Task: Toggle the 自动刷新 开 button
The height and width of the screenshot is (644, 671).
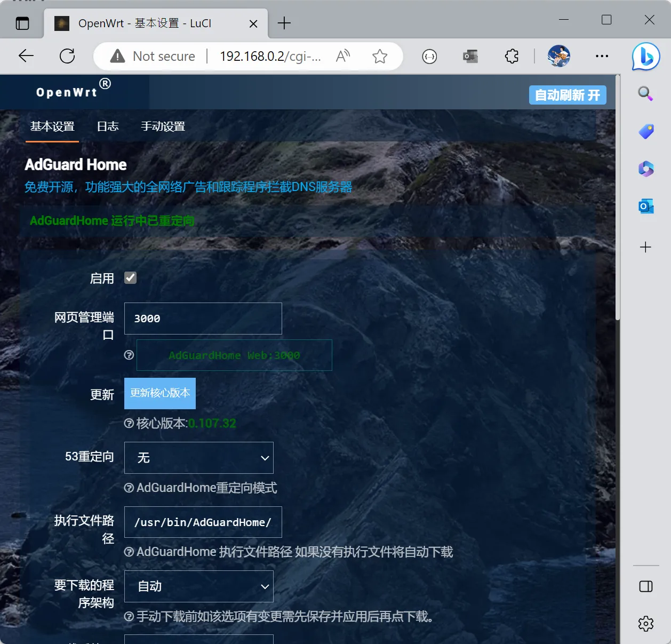Action: pyautogui.click(x=567, y=95)
